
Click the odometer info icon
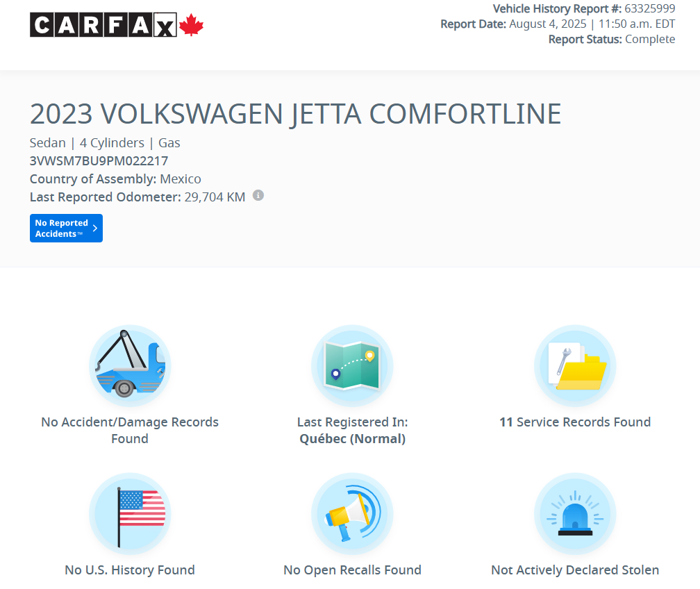258,196
